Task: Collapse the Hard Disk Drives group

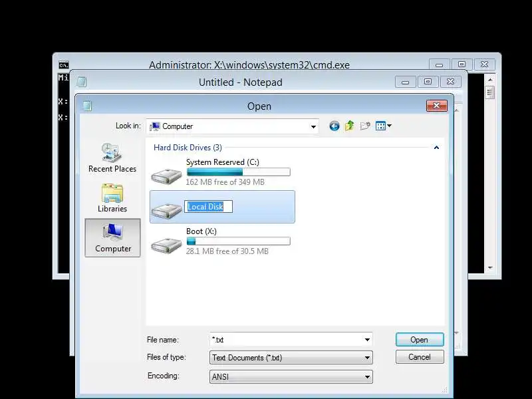Action: coord(436,148)
